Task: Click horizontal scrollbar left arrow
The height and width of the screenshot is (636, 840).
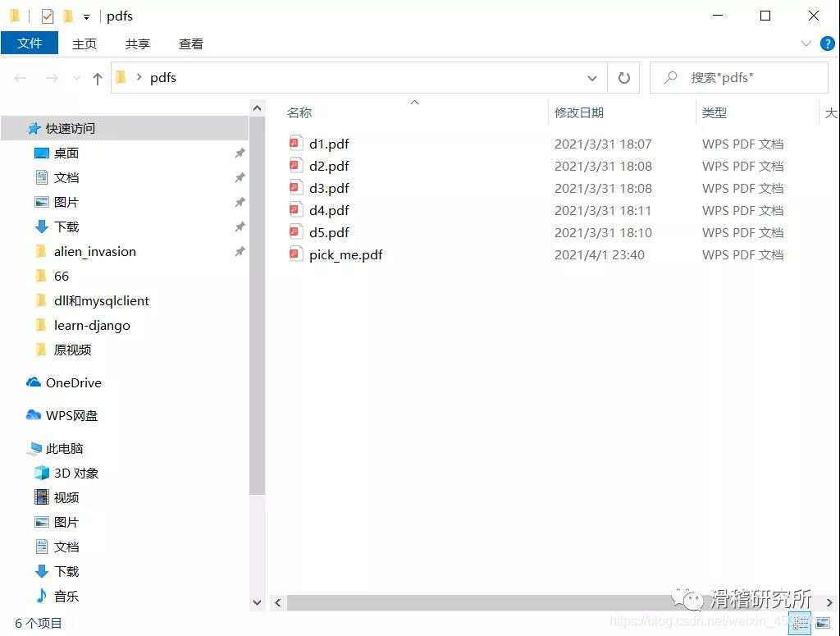Action: point(277,603)
